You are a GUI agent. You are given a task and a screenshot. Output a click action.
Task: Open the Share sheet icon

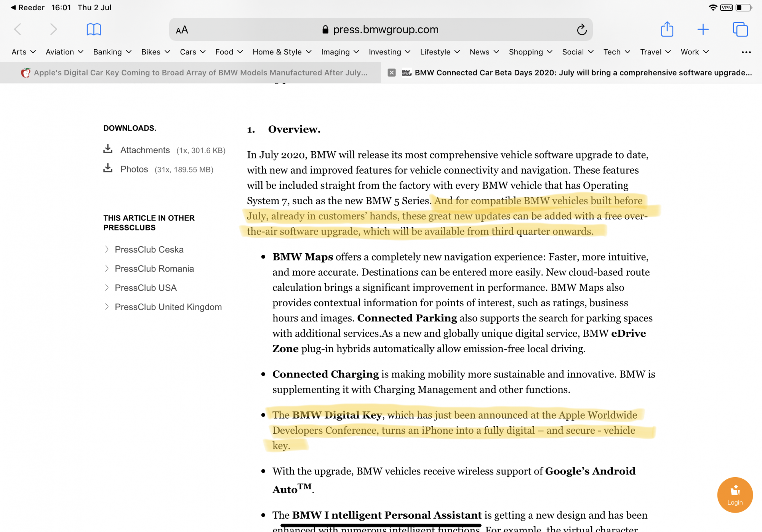667,29
